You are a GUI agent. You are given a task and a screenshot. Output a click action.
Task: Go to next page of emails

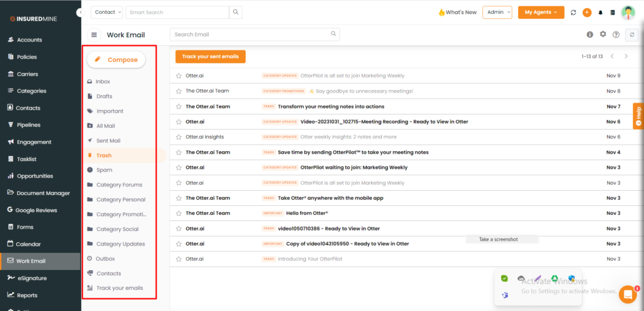[626, 57]
